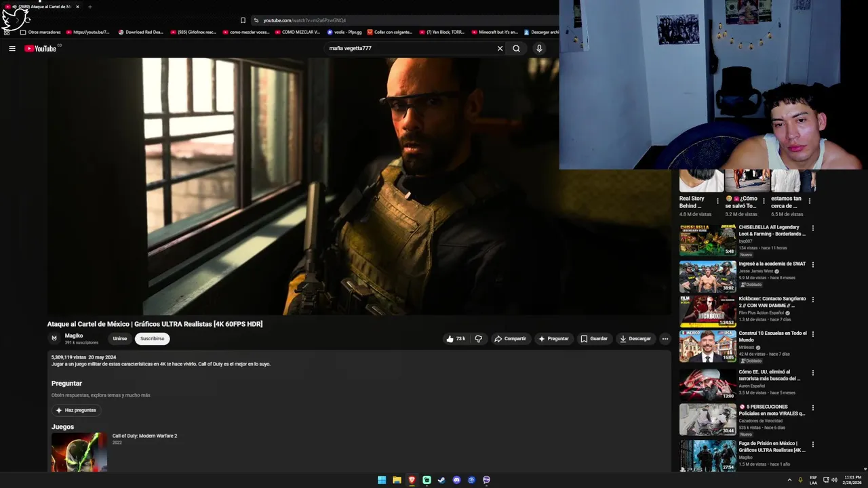The width and height of the screenshot is (868, 488).
Task: Like the video with the thumbs-up button
Action: [456, 339]
